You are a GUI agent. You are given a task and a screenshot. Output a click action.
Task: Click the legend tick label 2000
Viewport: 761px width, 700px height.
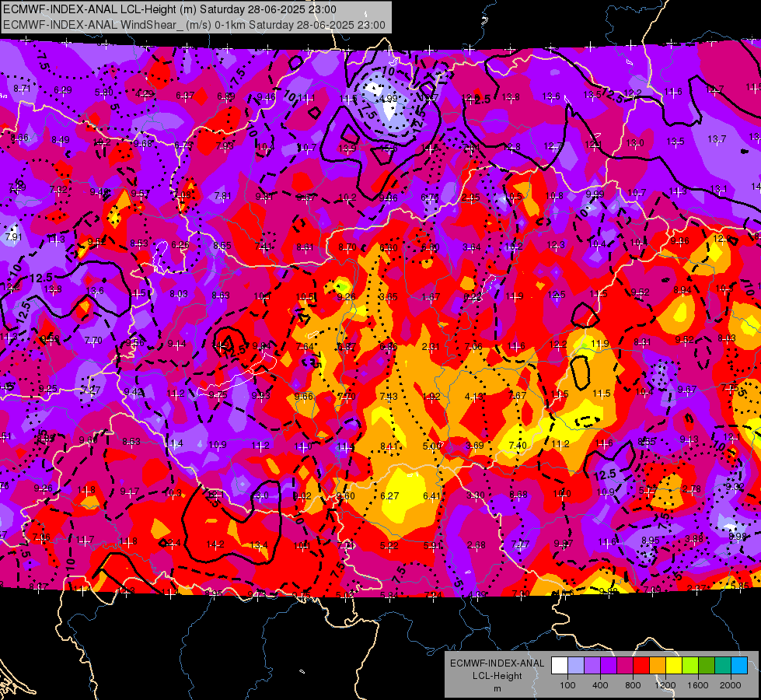coord(731,685)
